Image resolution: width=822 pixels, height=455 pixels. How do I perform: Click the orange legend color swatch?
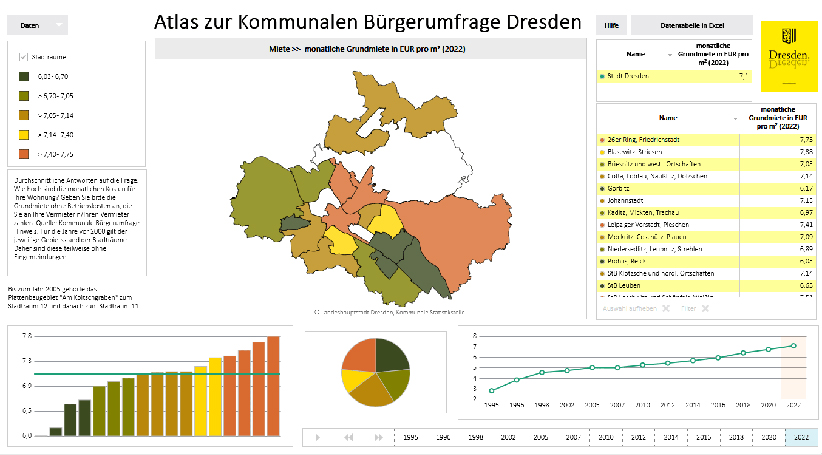[x=24, y=154]
